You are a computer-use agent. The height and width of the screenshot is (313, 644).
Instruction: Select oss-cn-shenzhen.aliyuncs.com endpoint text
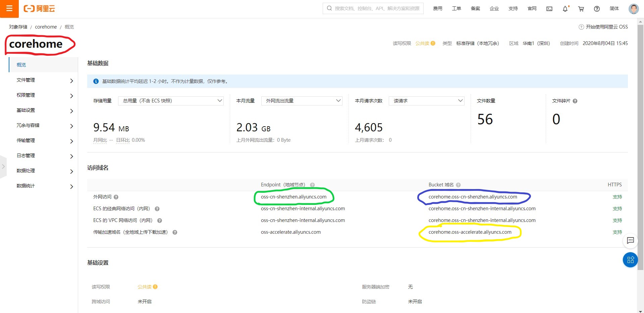click(293, 197)
